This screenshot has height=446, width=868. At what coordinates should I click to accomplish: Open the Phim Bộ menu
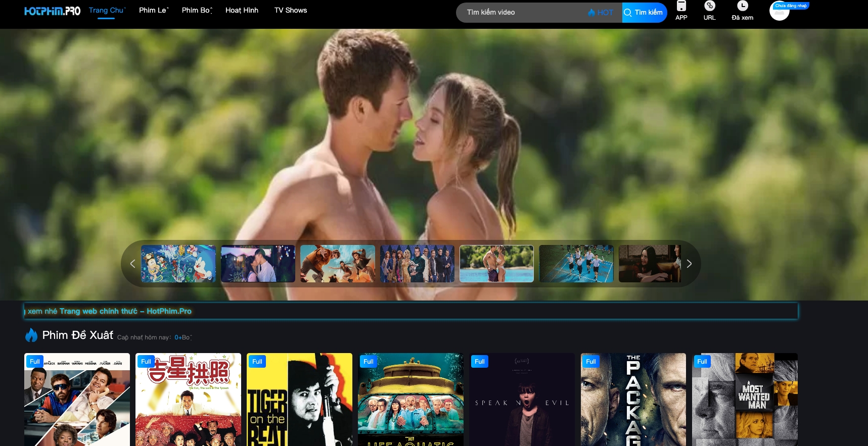pyautogui.click(x=197, y=11)
